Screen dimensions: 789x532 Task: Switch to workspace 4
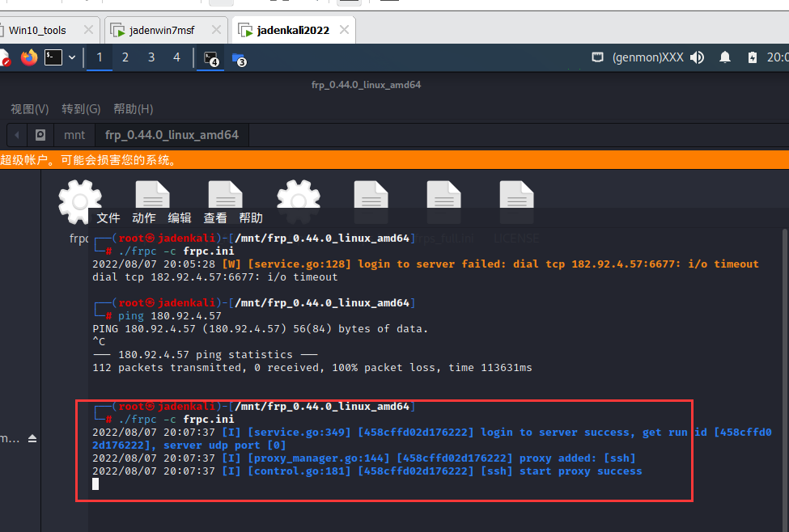pos(176,57)
